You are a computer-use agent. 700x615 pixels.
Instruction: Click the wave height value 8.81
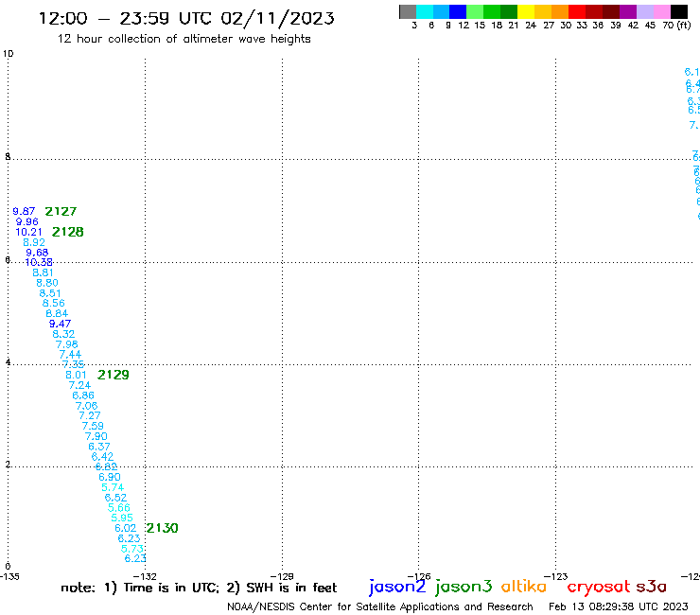(x=44, y=272)
